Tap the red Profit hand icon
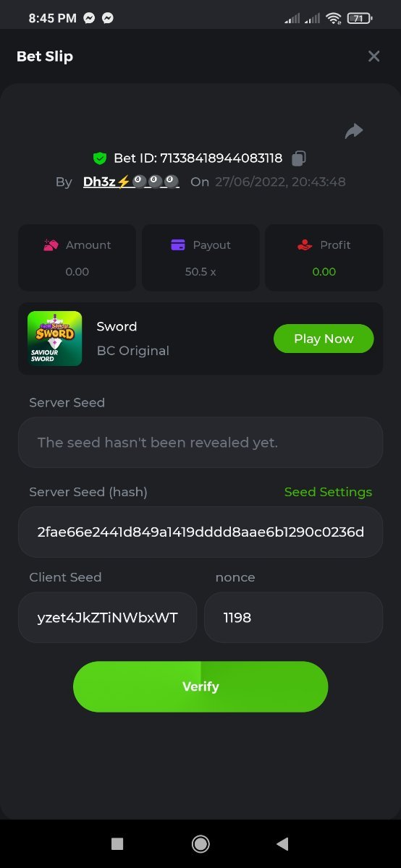This screenshot has height=868, width=401. pyautogui.click(x=305, y=245)
